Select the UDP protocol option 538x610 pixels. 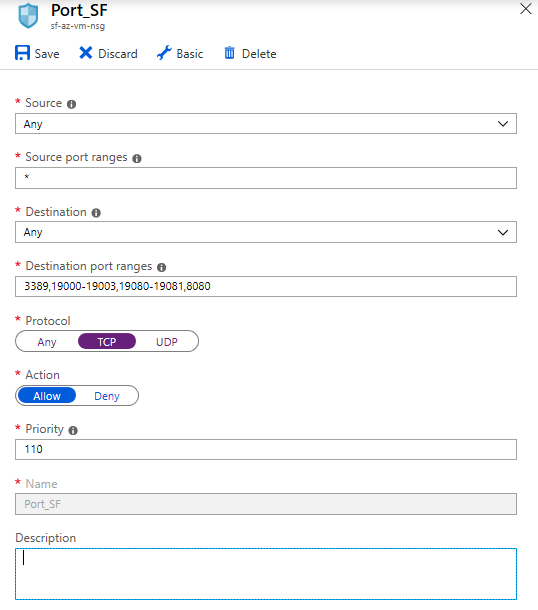pyautogui.click(x=167, y=342)
